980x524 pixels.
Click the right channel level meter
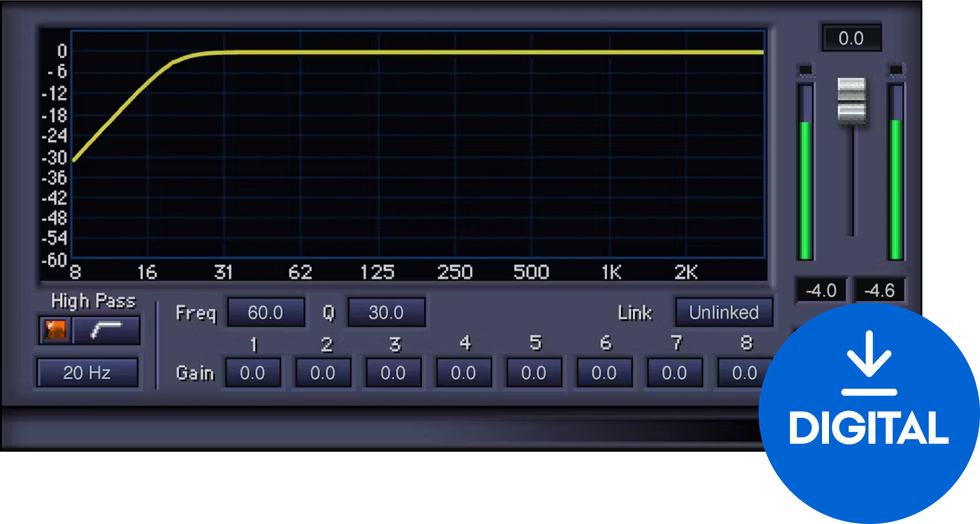point(896,172)
